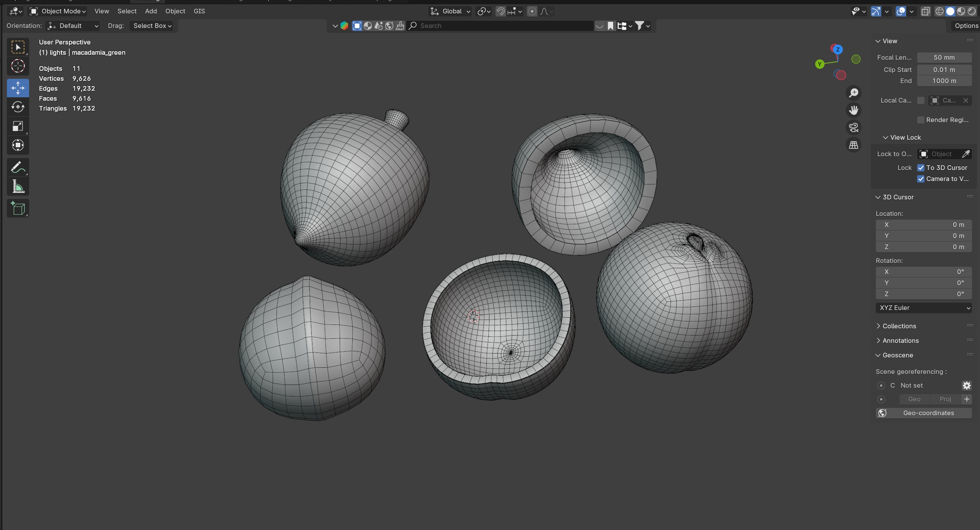Open XYZ Euler rotation mode dropdown
This screenshot has height=530, width=980.
pyautogui.click(x=923, y=308)
